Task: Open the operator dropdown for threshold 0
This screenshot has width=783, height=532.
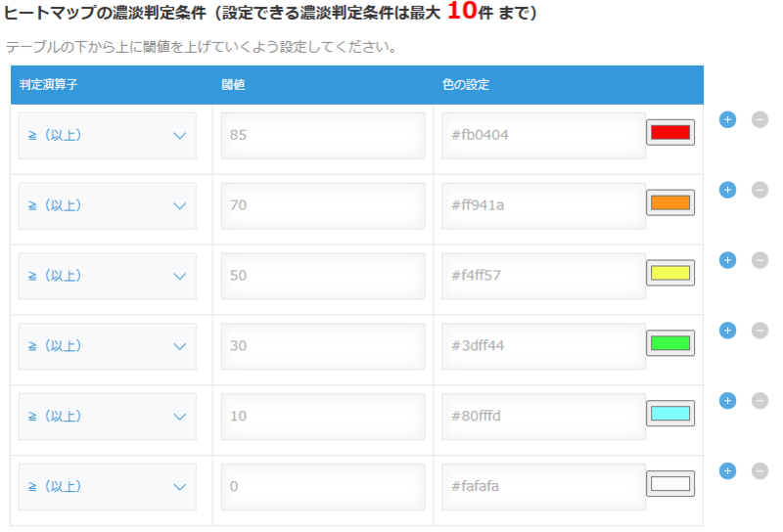Action: click(108, 487)
